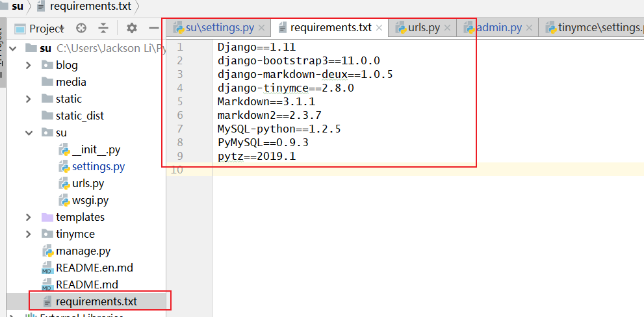
Task: Hide the Project panel with the minus icon
Action: tap(153, 29)
